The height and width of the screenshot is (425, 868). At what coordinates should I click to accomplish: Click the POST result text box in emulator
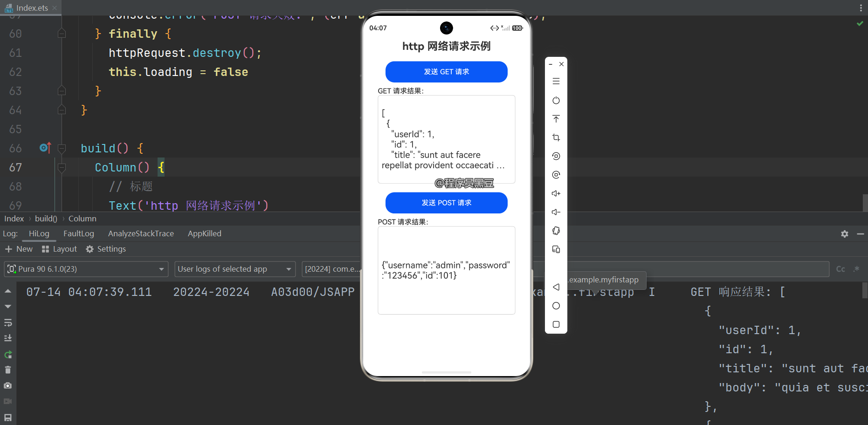point(447,270)
